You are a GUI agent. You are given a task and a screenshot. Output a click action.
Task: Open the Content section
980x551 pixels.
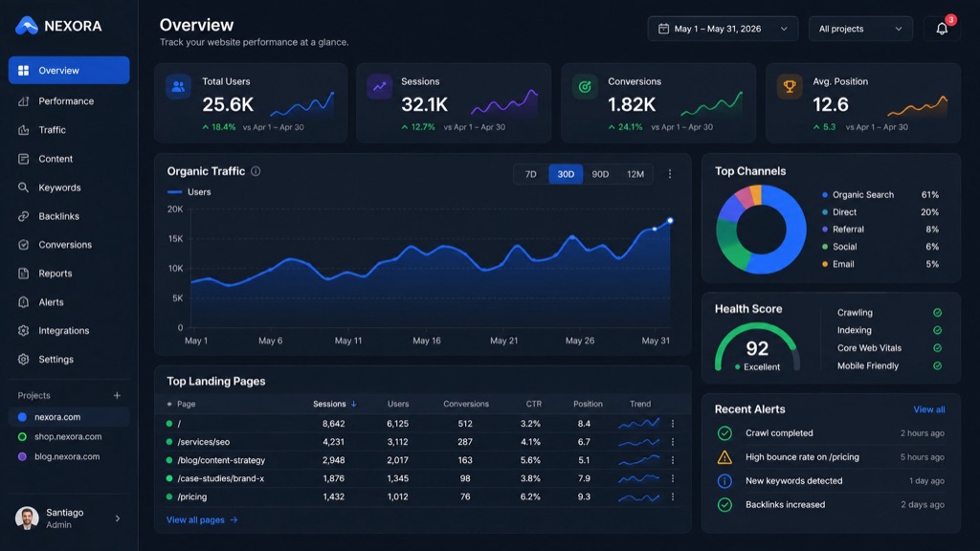pos(69,159)
